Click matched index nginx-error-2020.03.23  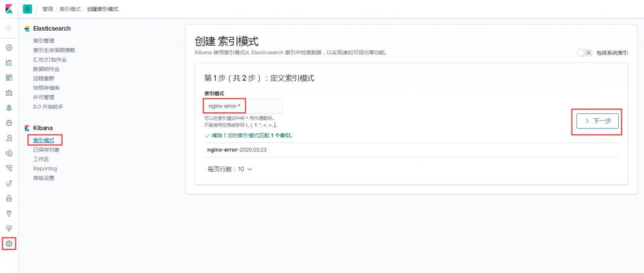237,149
